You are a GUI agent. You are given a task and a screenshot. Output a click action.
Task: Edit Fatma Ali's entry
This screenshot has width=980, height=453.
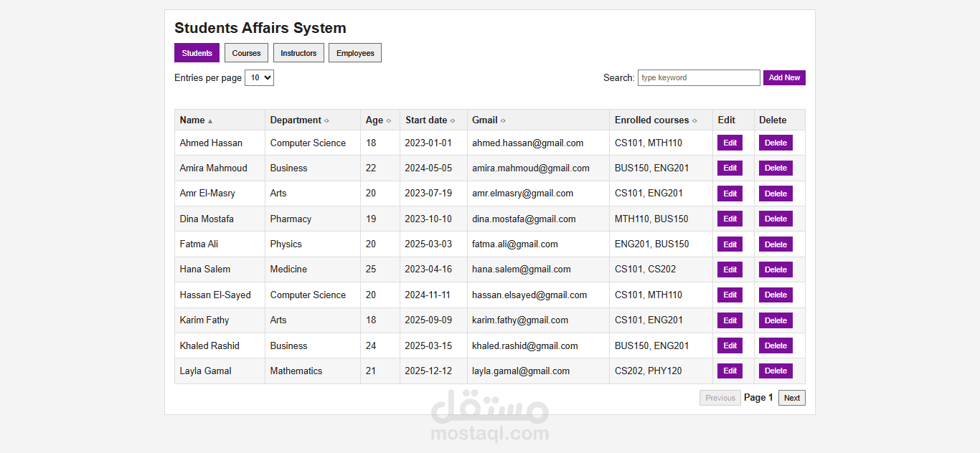click(730, 244)
